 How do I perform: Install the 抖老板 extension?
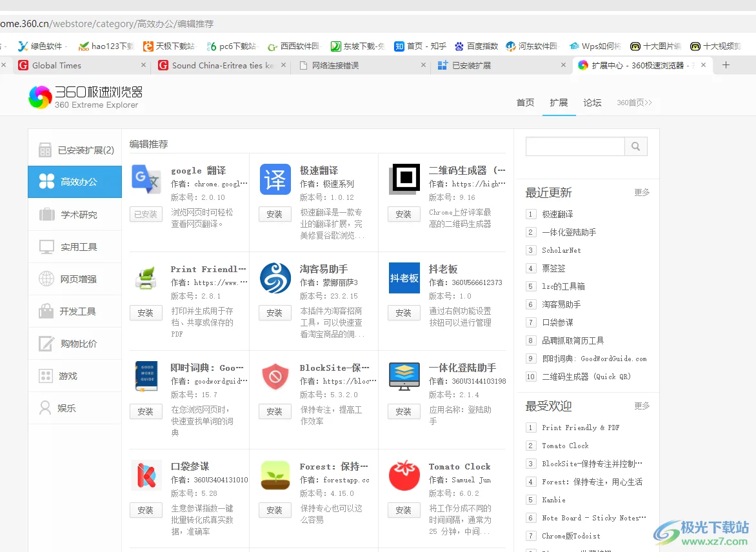404,313
